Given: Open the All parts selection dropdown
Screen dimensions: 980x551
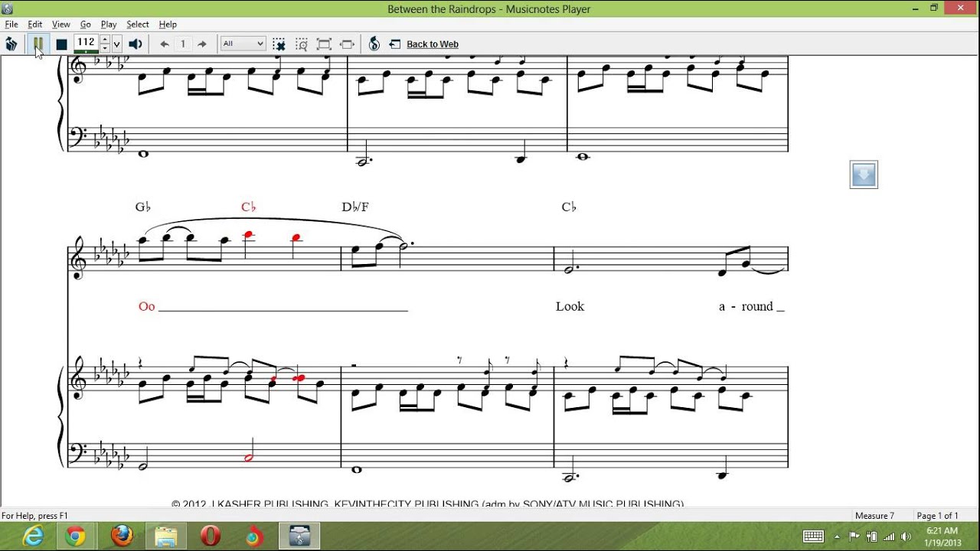Looking at the screenshot, I should pos(243,44).
